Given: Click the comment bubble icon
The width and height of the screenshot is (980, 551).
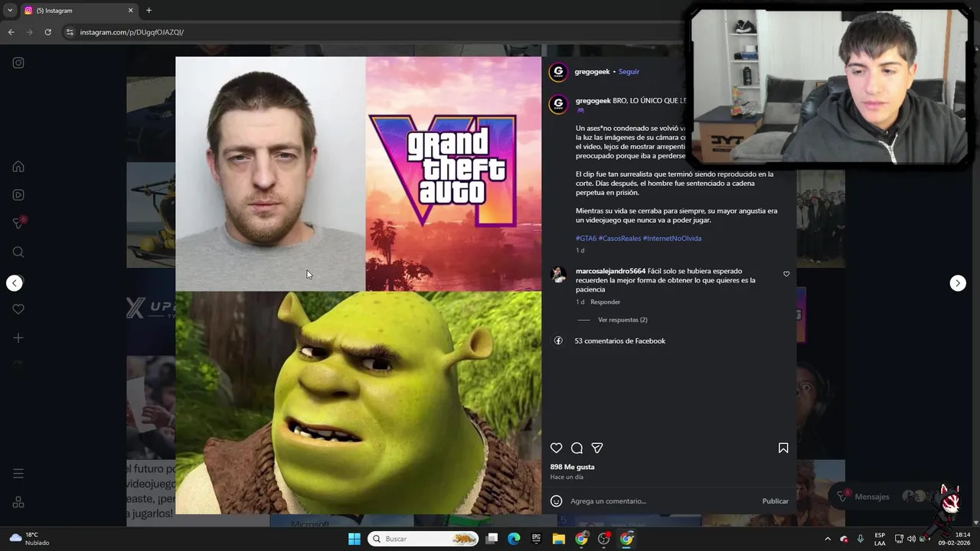Looking at the screenshot, I should (577, 448).
